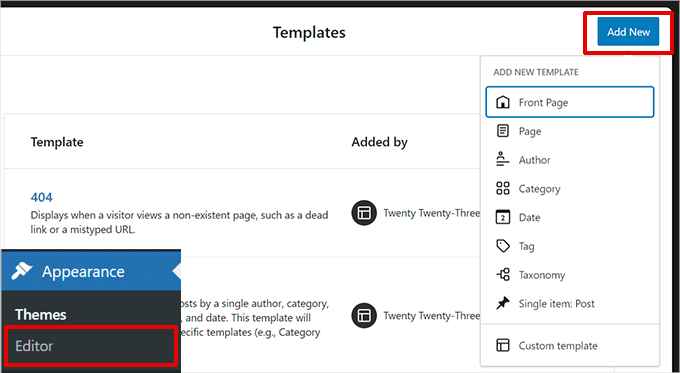Click the Author person icon
Viewport: 680px width, 373px height.
pyautogui.click(x=503, y=159)
